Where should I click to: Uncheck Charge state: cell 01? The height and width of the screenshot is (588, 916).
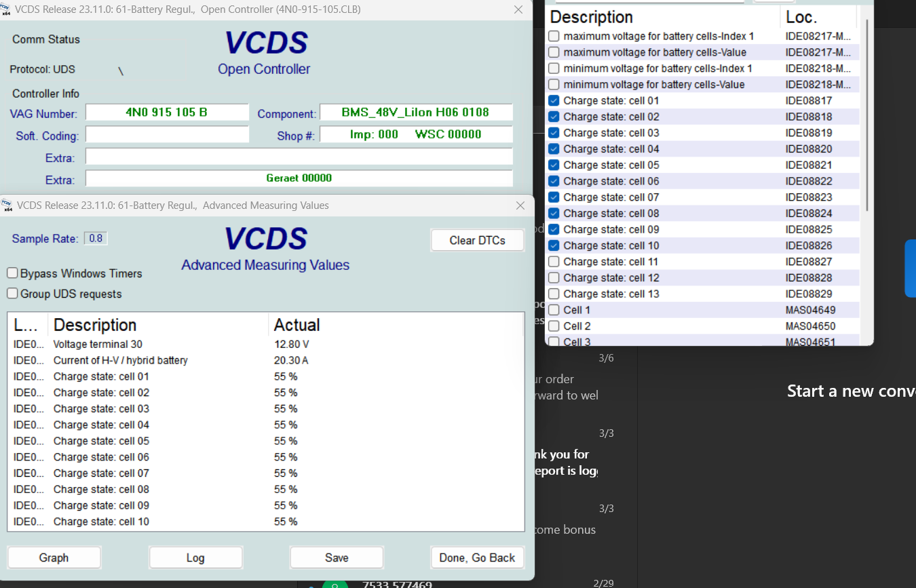coord(554,100)
